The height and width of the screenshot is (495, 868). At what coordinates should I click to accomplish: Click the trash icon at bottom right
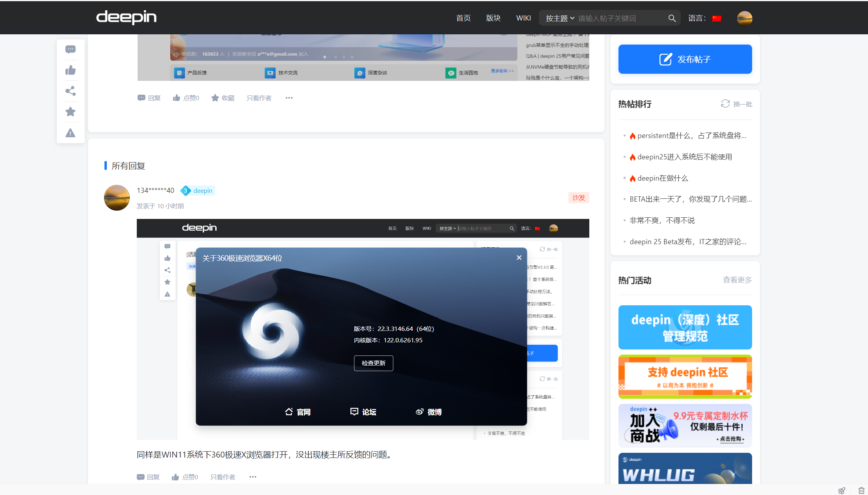(x=861, y=490)
